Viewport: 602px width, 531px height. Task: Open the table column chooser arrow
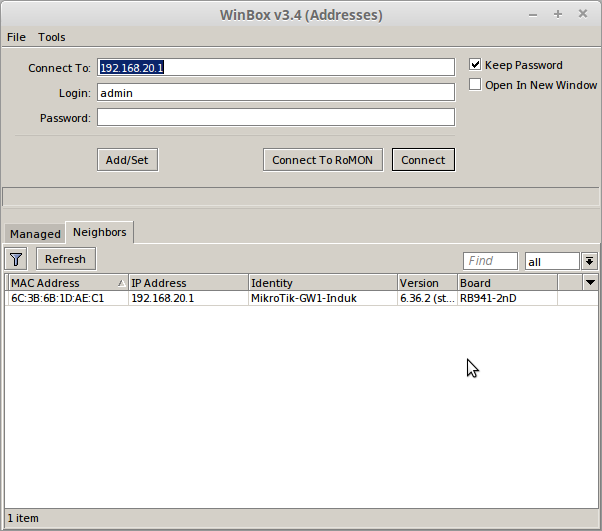(x=590, y=283)
